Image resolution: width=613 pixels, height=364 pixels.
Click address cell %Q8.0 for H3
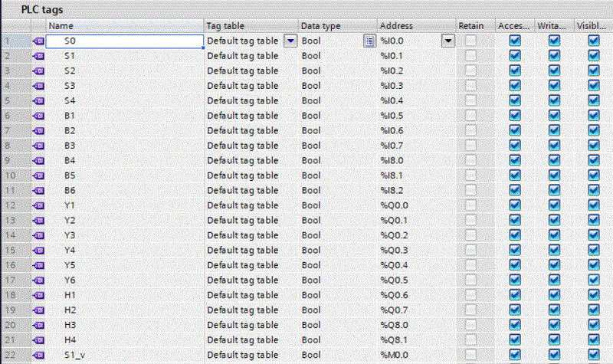coord(416,324)
